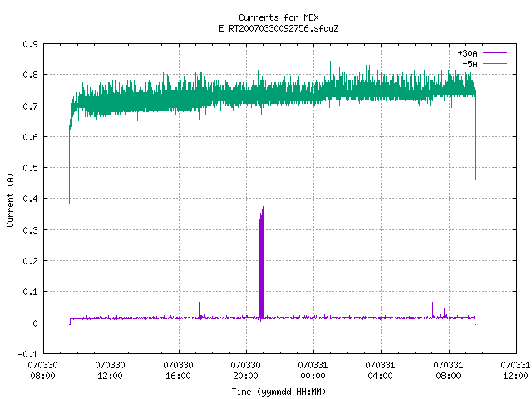Click the x-axis tick '070331 12:00'
This screenshot has height=399, width=532.
tap(515, 371)
